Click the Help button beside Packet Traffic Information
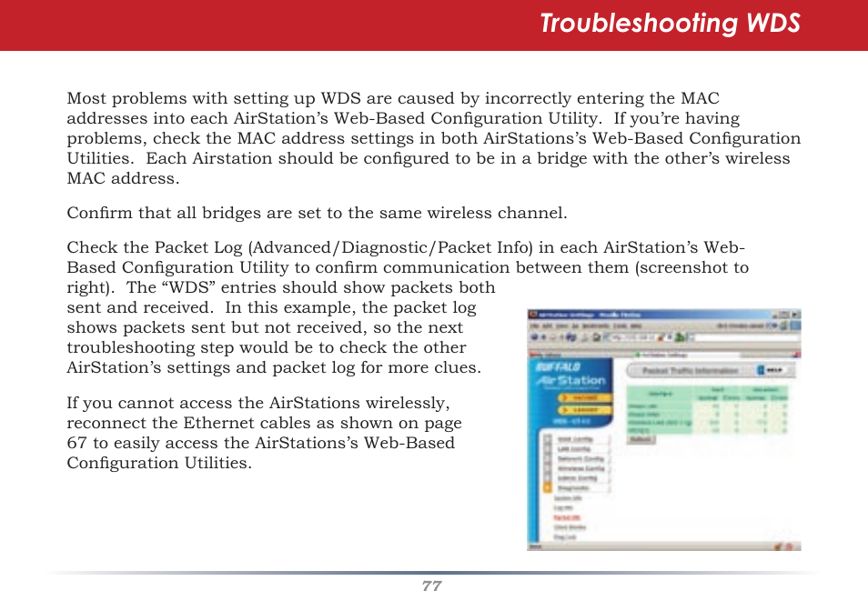868x601 pixels. 772,370
